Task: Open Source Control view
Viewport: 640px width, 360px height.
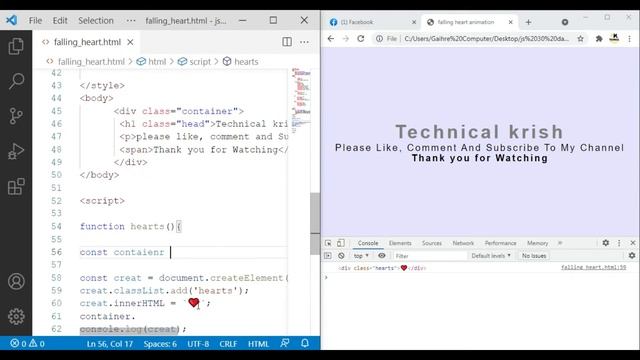Action: [x=16, y=116]
